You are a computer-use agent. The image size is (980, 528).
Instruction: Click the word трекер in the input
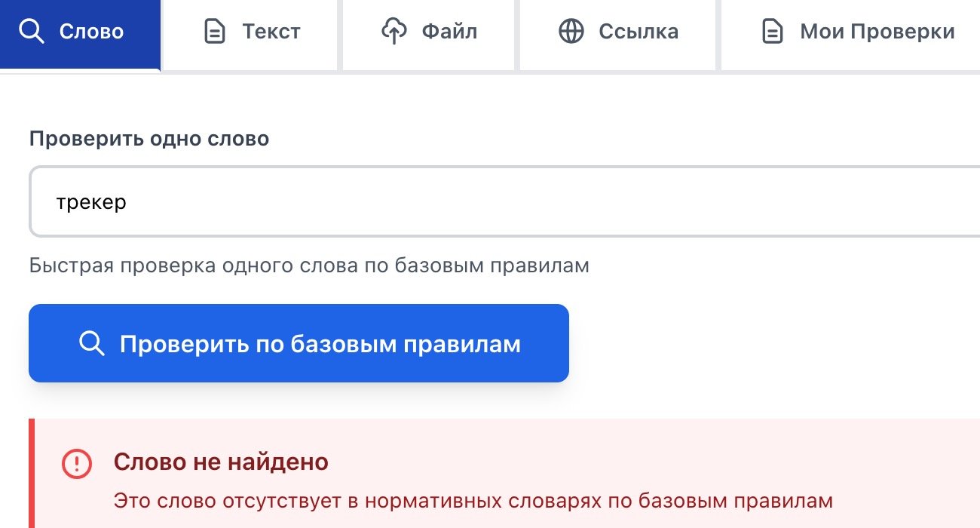coord(91,202)
